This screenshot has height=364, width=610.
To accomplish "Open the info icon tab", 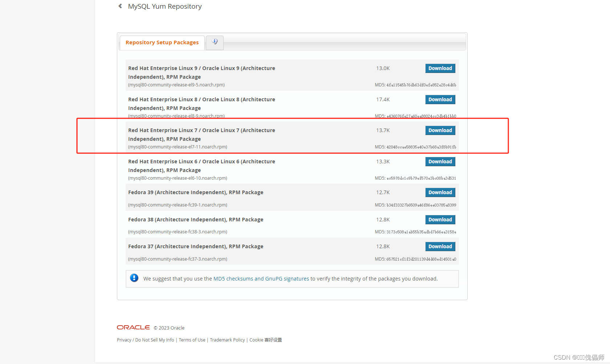I will pos(215,42).
